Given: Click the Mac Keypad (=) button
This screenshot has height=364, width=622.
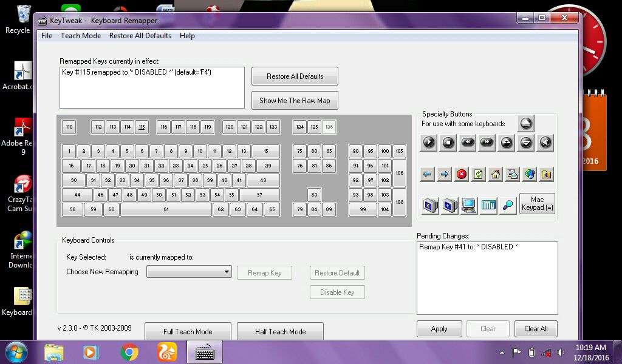Looking at the screenshot, I should pyautogui.click(x=537, y=204).
